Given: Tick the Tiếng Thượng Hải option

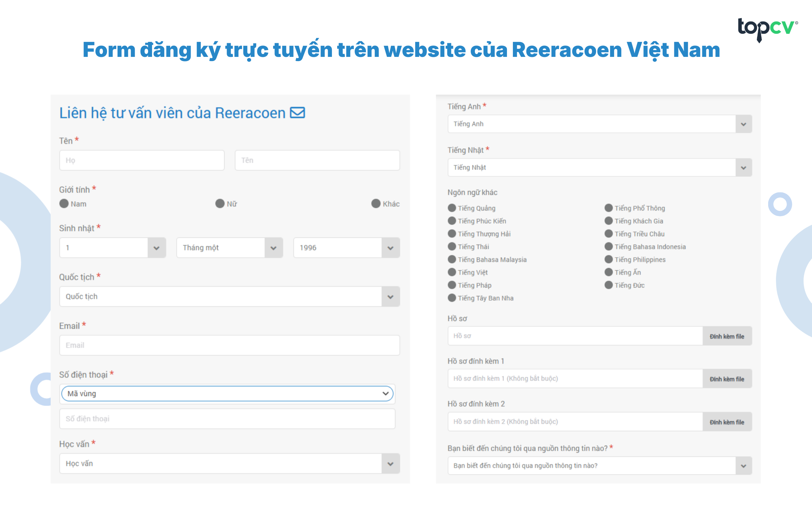Looking at the screenshot, I should [x=452, y=233].
